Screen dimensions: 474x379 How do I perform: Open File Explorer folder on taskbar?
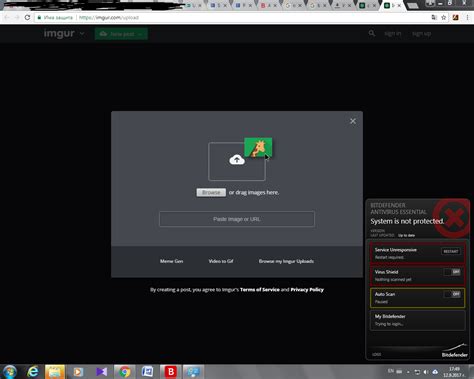55,372
